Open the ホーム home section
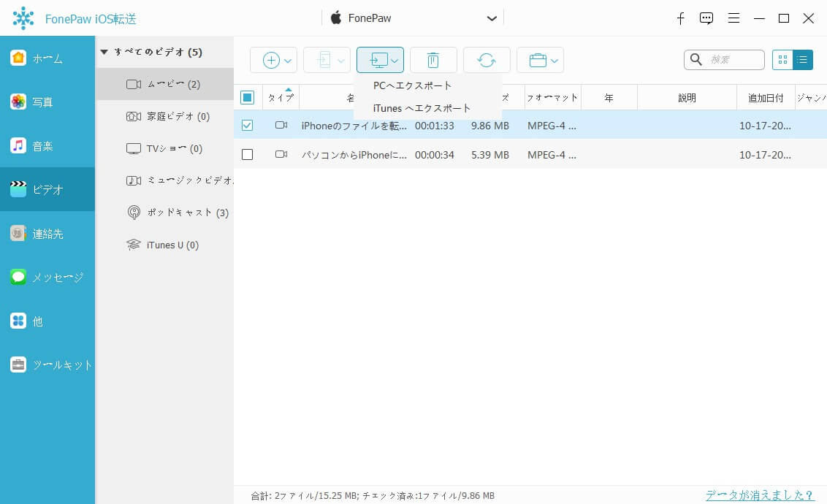The image size is (827, 504). [47, 58]
